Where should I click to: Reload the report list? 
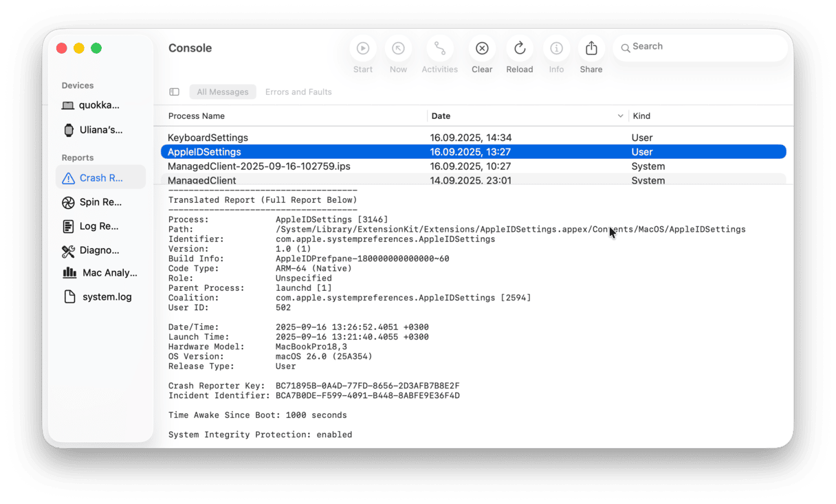tap(520, 48)
